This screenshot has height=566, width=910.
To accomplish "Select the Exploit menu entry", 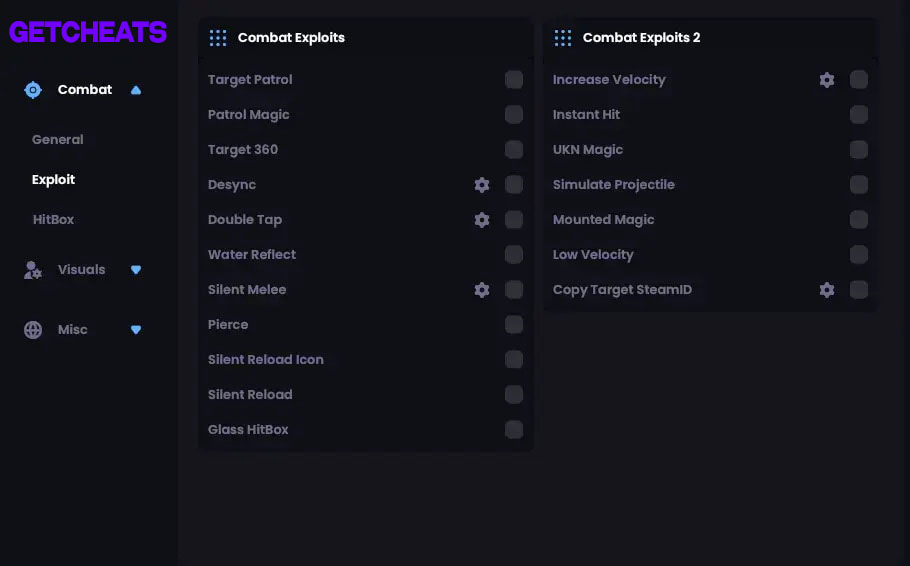I will (x=53, y=179).
